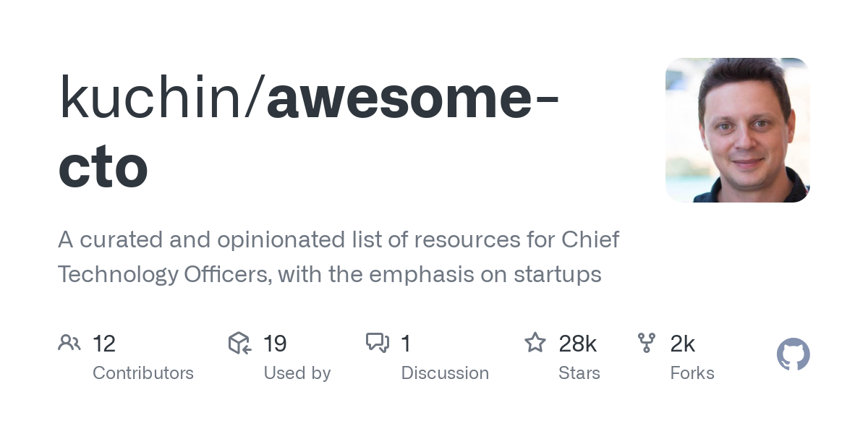Click the Stars label text

(x=579, y=373)
